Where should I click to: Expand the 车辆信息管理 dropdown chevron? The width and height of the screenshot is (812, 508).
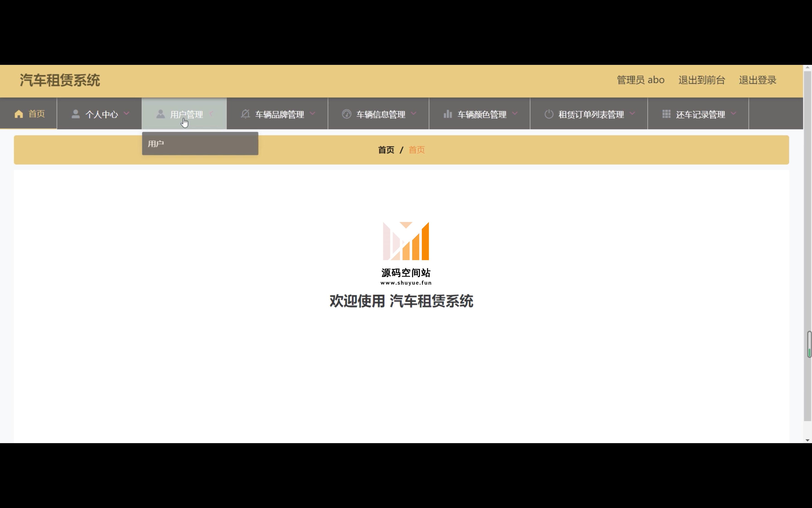(414, 114)
